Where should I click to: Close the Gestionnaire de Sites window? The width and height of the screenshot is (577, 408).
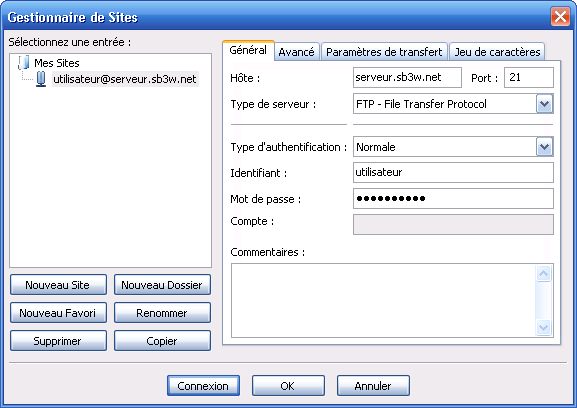[560, 17]
